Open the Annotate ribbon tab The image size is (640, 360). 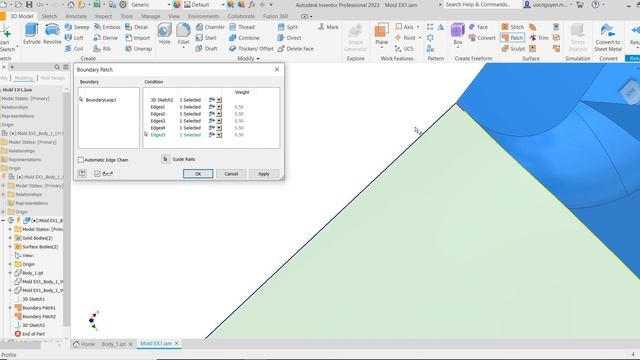(x=76, y=16)
